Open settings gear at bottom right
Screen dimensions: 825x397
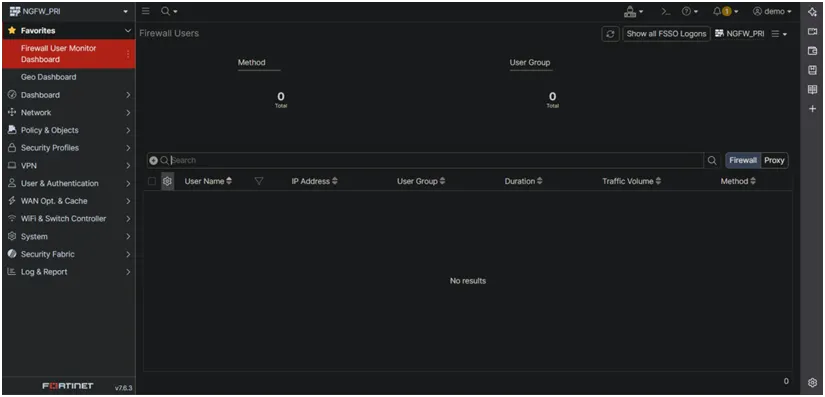pos(812,383)
